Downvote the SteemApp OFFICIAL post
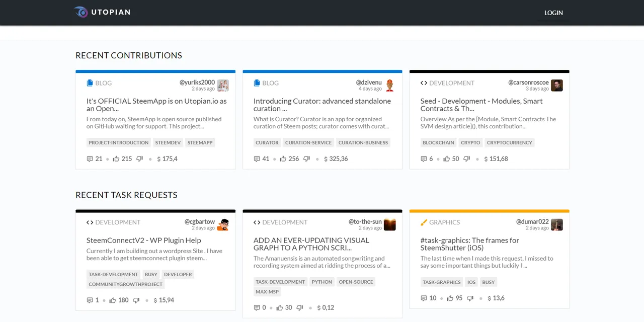644x322 pixels. (x=140, y=159)
